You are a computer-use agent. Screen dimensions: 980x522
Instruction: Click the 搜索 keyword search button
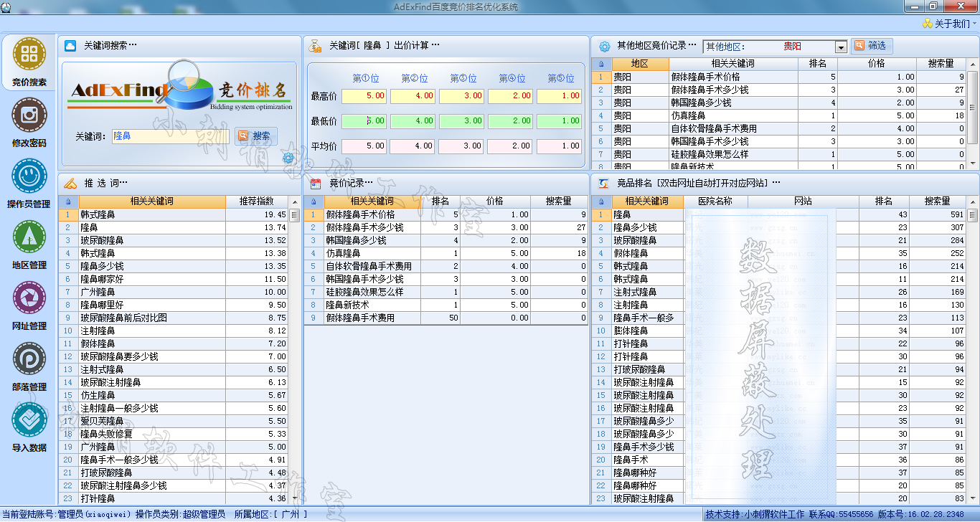tap(255, 136)
